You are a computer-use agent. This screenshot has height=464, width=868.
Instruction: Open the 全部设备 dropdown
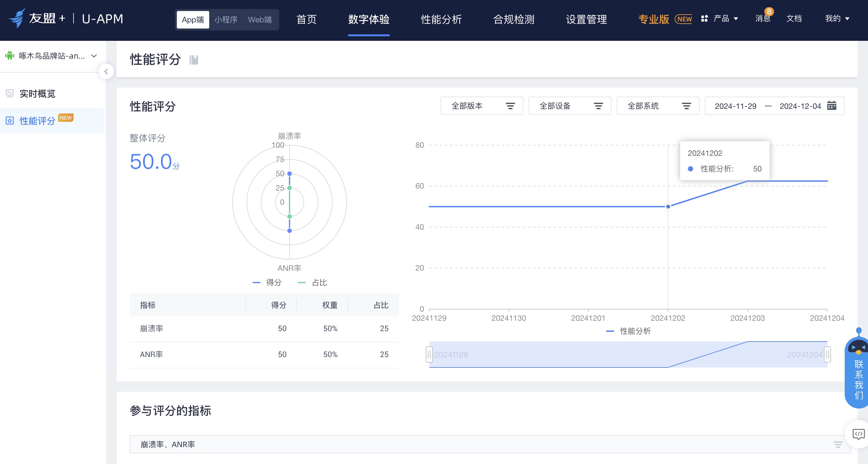pos(570,106)
